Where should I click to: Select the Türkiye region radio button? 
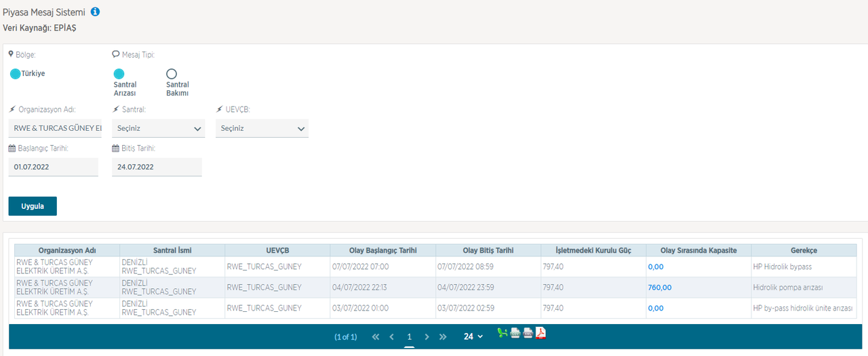click(16, 74)
